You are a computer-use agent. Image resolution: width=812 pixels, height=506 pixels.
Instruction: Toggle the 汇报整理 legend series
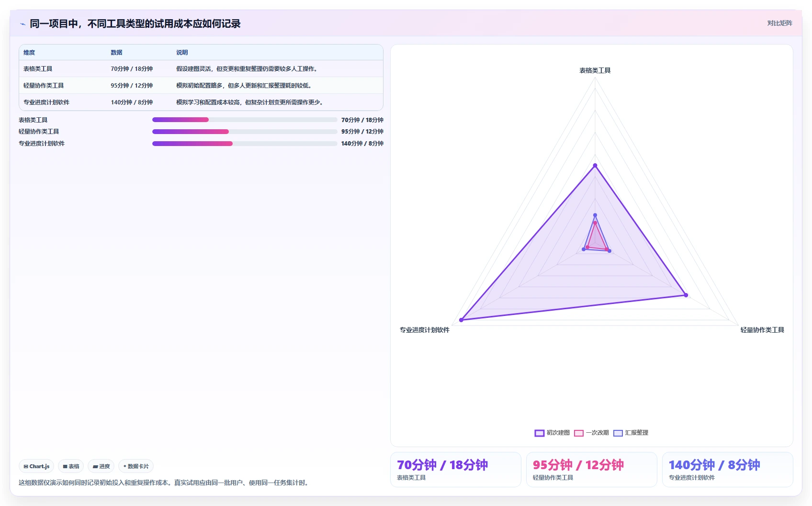coord(631,433)
